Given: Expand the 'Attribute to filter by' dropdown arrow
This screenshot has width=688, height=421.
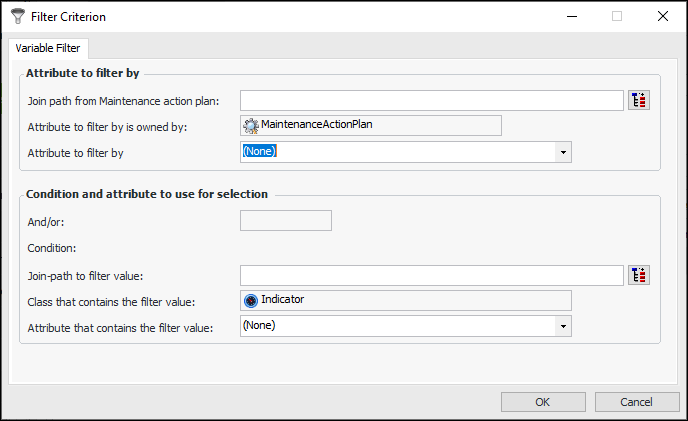Looking at the screenshot, I should (564, 152).
